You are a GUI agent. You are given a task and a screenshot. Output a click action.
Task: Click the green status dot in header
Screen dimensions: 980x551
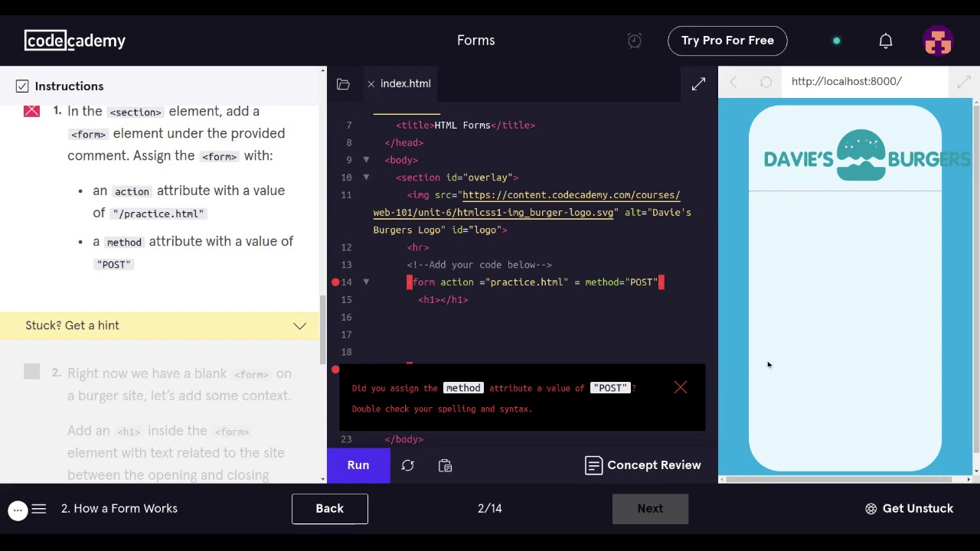837,41
